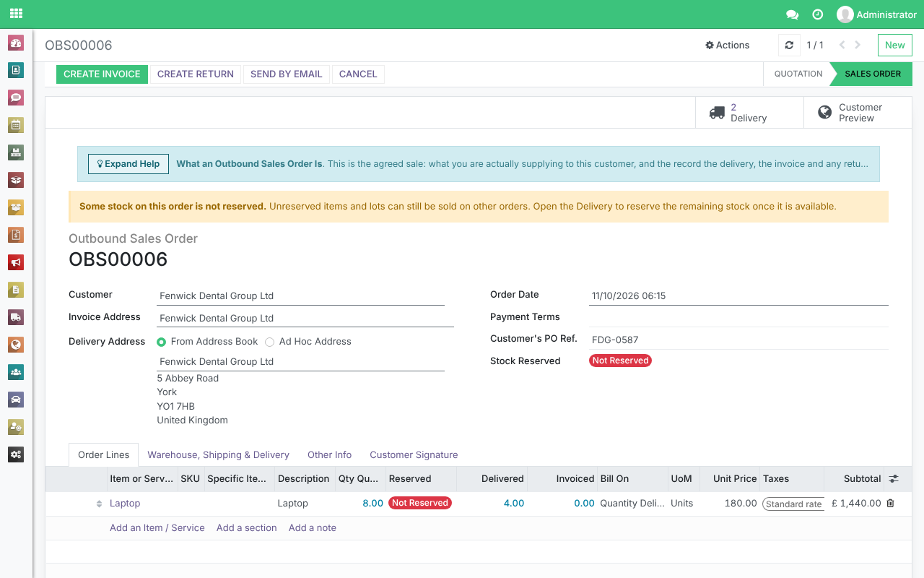This screenshot has width=924, height=578.
Task: Click the Create Invoice button
Action: [102, 74]
